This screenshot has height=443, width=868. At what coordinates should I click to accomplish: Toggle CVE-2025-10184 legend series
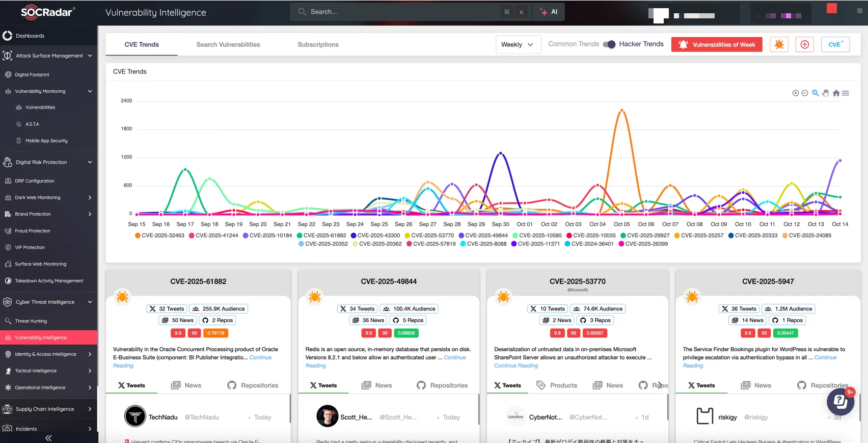267,236
